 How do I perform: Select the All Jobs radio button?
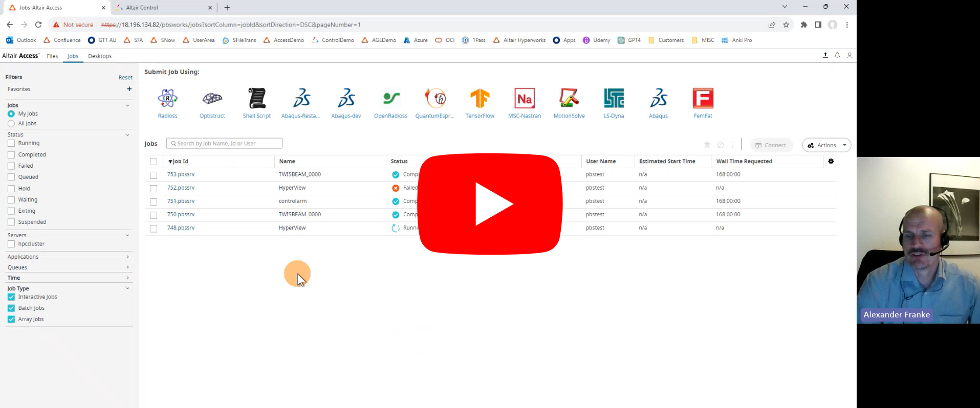(x=11, y=124)
